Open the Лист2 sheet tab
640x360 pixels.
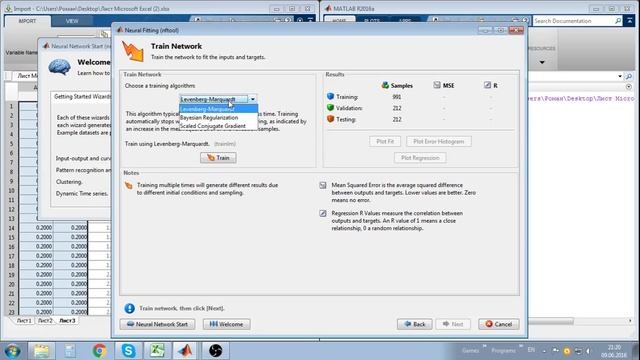(45, 321)
